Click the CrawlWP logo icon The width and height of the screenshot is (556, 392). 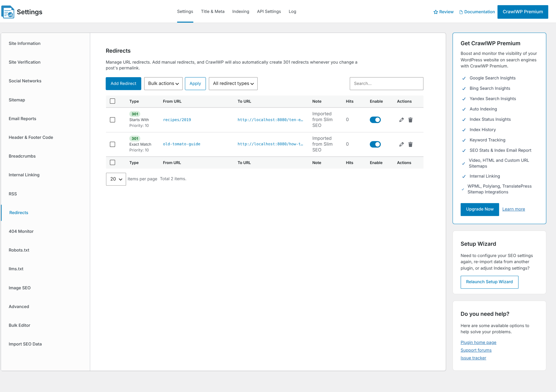coord(8,12)
